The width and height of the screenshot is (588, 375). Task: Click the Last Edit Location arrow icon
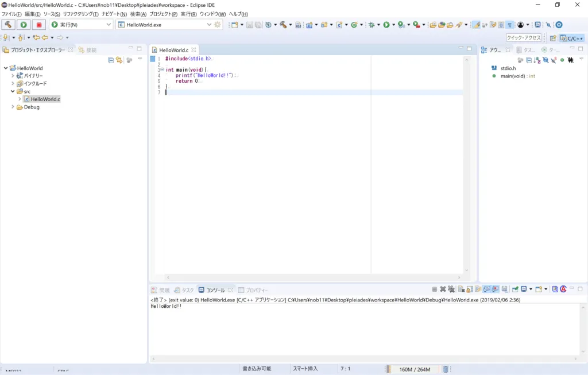36,37
